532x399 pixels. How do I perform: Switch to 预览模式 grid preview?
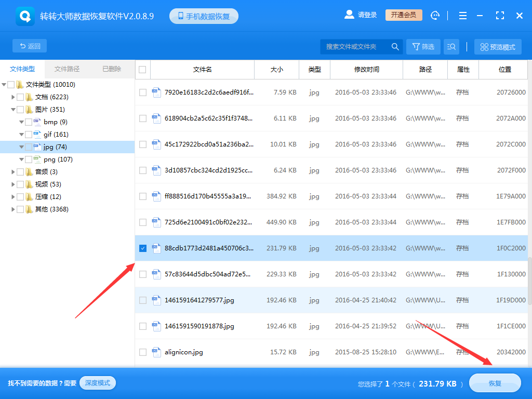click(497, 46)
